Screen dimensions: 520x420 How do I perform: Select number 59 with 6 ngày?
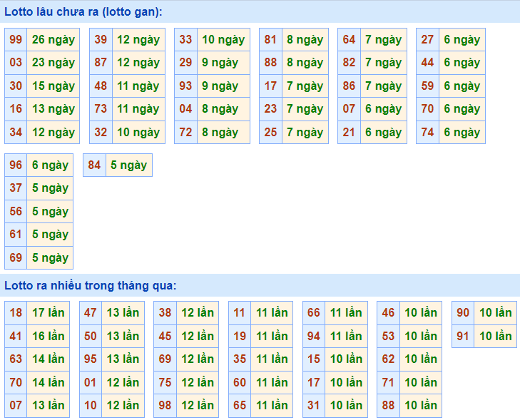(428, 86)
